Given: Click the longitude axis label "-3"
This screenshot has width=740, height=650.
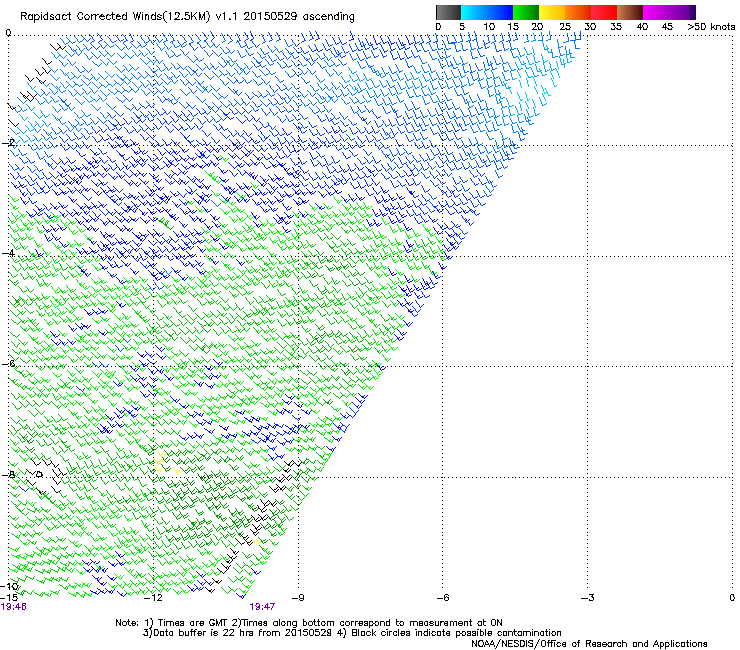Looking at the screenshot, I should pos(588,598).
